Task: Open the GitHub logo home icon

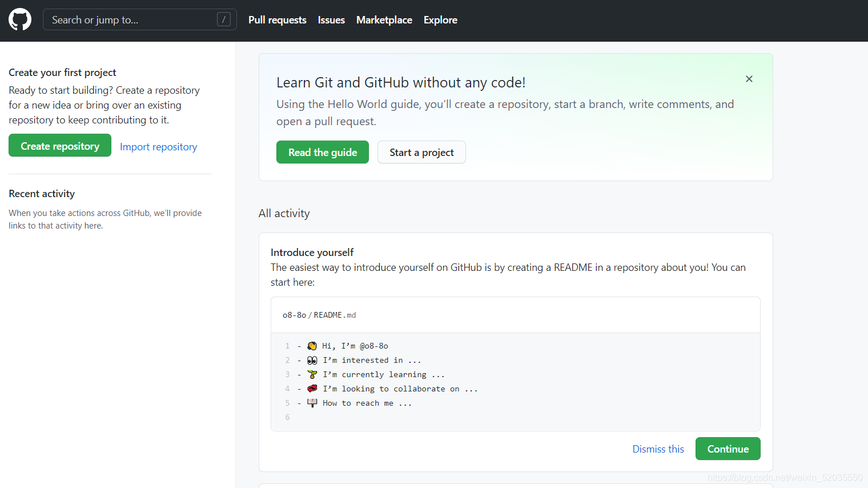Action: [x=20, y=19]
